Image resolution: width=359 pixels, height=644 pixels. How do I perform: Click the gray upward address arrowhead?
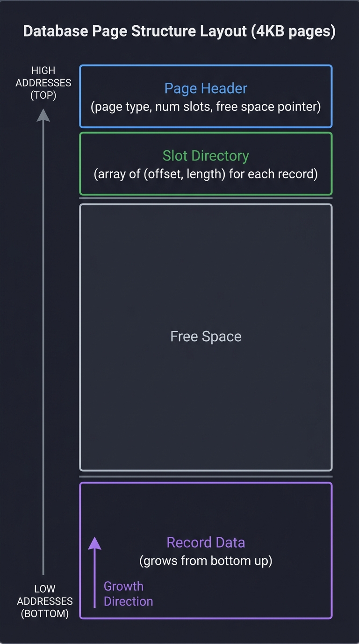[x=43, y=115]
